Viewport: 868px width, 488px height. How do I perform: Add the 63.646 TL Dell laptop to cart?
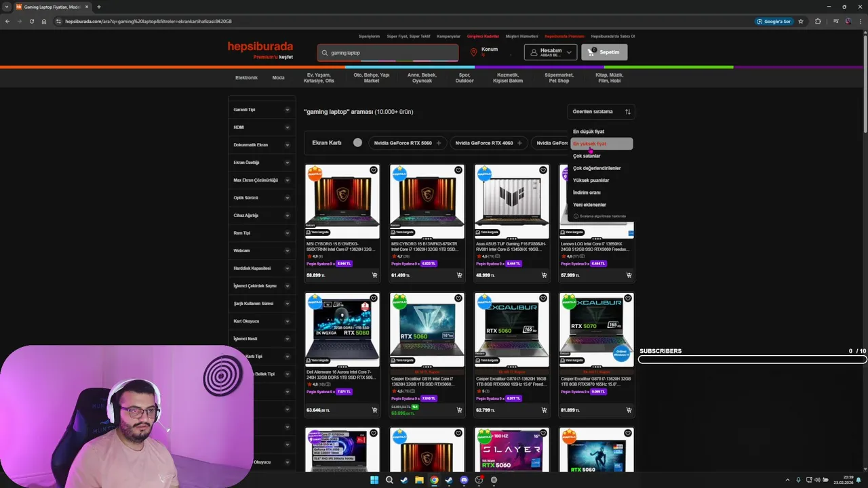point(374,410)
